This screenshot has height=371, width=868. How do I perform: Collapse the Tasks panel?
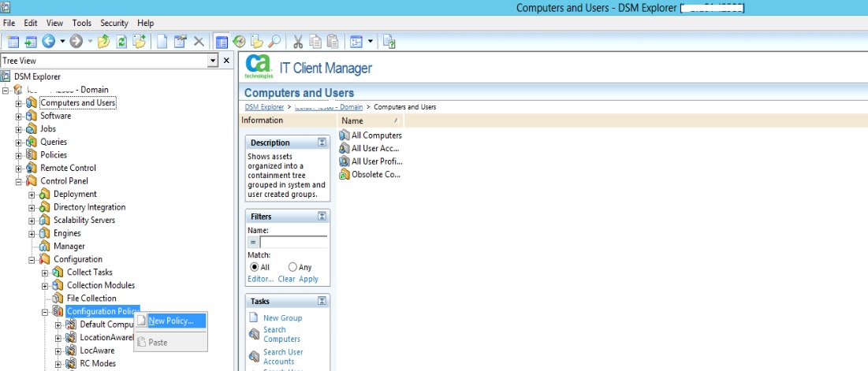point(322,302)
